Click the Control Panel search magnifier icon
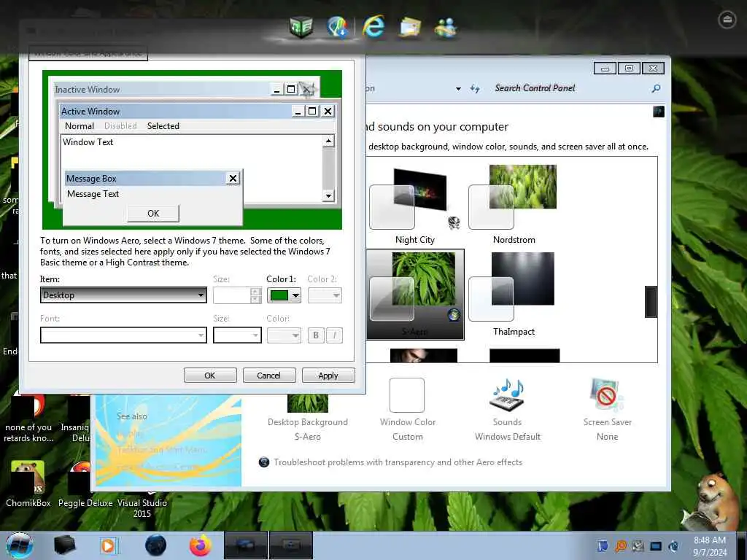This screenshot has width=747, height=560. point(656,88)
